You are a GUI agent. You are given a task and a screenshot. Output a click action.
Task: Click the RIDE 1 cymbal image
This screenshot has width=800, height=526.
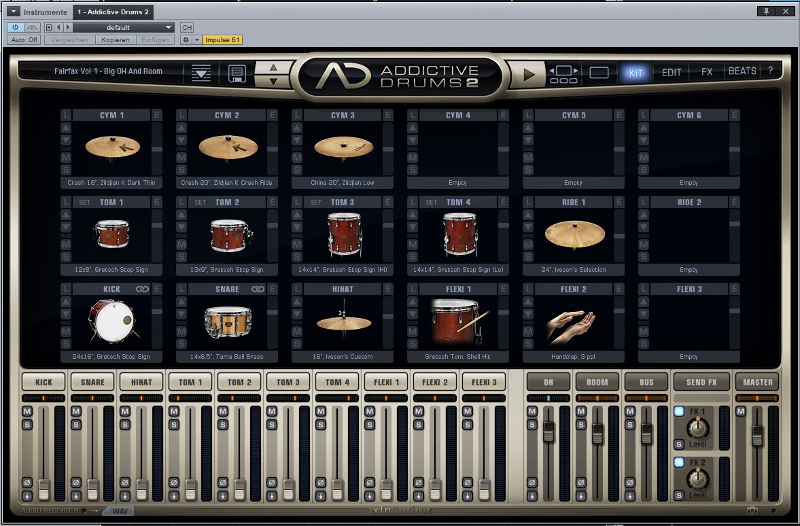pos(575,235)
